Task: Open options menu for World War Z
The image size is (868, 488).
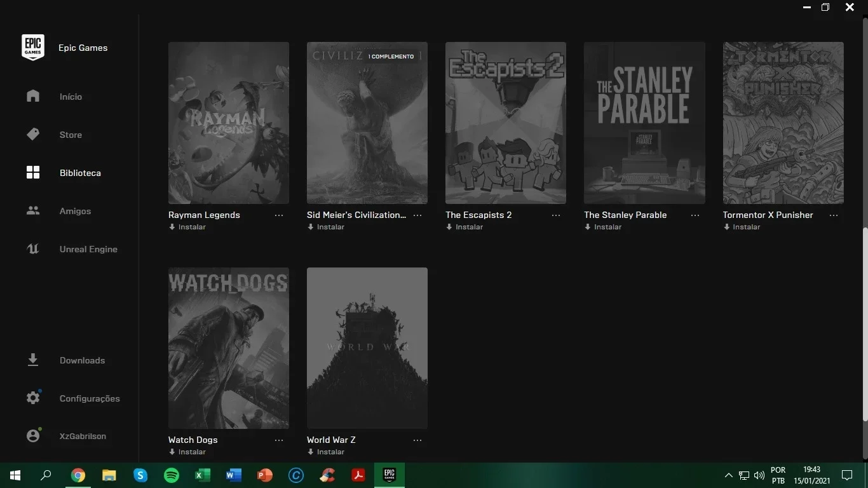Action: 417,440
